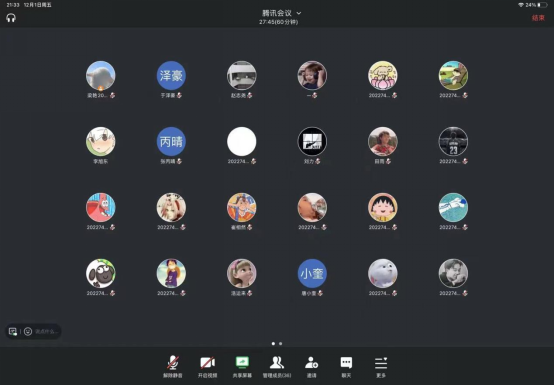Click the screen annotation icon beside emoji
This screenshot has width=554, height=385.
point(13,331)
